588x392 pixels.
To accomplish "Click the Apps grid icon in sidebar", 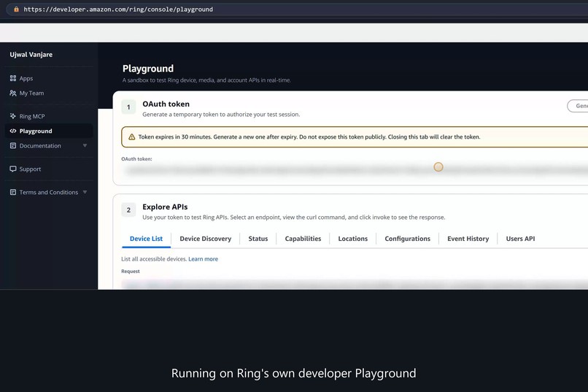I will (x=13, y=78).
